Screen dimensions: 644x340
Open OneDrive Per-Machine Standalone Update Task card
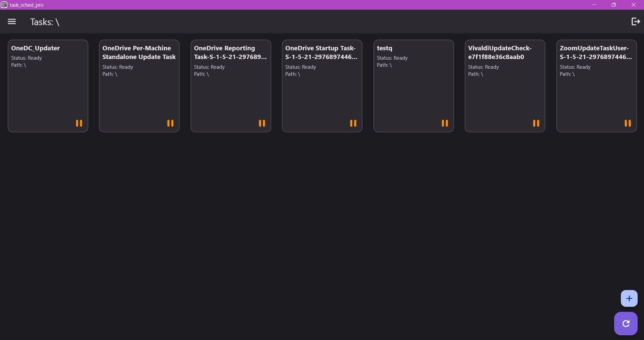coord(139,86)
